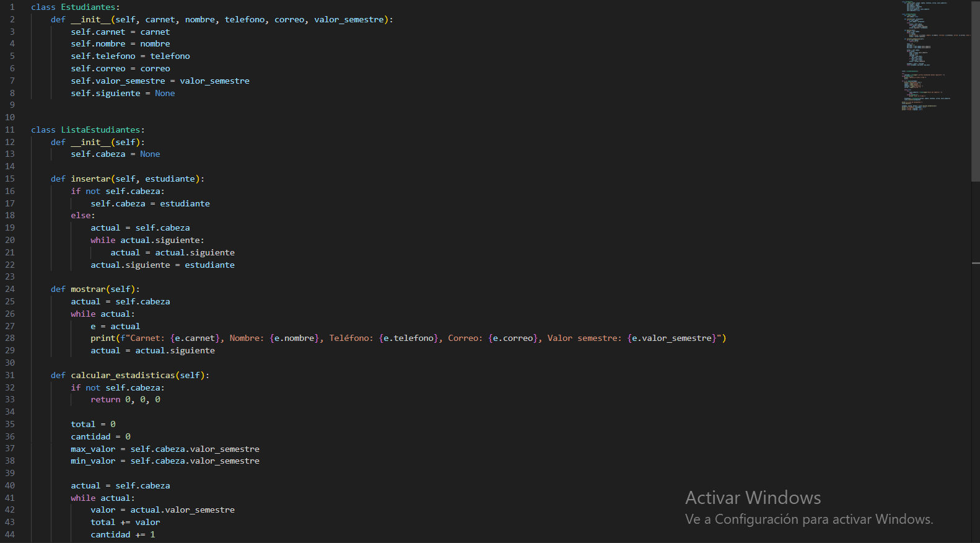The width and height of the screenshot is (980, 543).
Task: Place cursor at cantidad += 1
Action: tap(123, 534)
